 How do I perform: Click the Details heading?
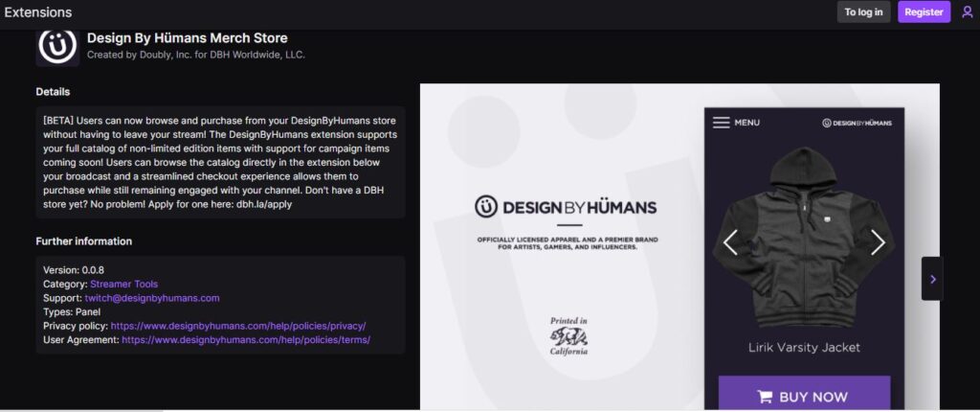coord(54,91)
